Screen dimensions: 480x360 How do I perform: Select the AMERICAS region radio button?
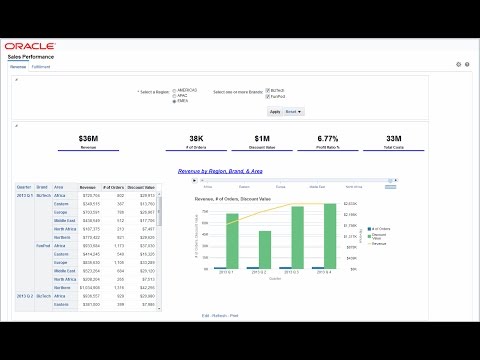pyautogui.click(x=174, y=91)
